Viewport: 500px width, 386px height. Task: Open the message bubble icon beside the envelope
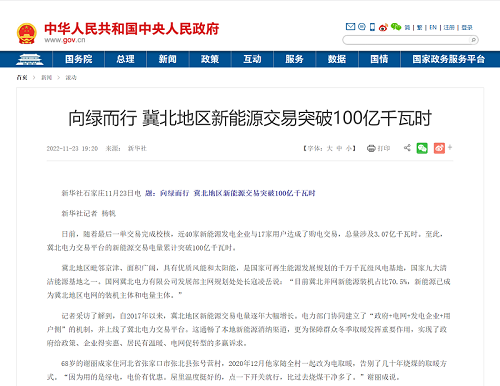pyautogui.click(x=362, y=27)
